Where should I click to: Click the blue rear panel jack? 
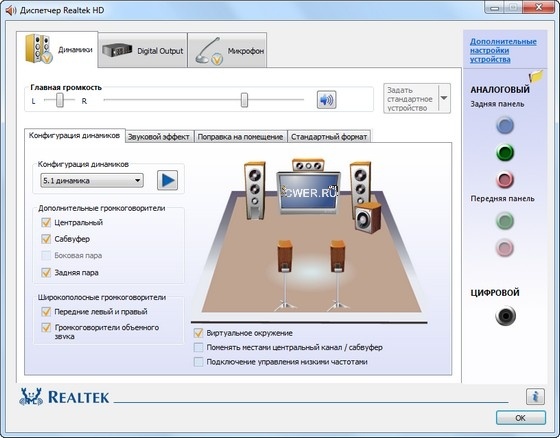[x=505, y=125]
